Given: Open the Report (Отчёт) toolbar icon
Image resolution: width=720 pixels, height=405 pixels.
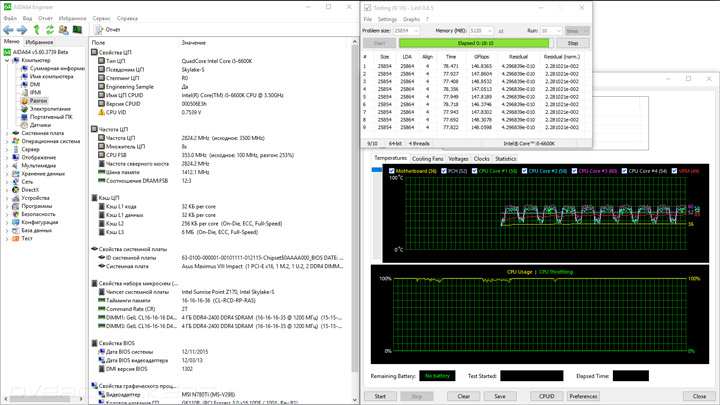Looking at the screenshot, I should click(99, 30).
